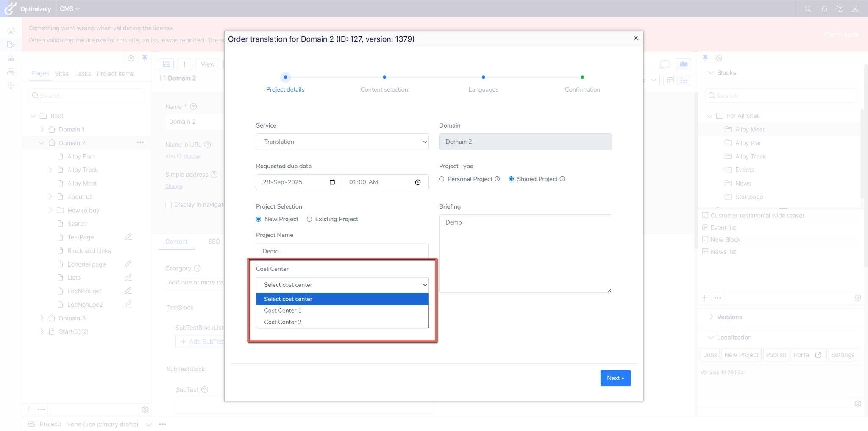Viewport: 868px width, 431px height.
Task: Select the New Project radio button
Action: (x=259, y=219)
